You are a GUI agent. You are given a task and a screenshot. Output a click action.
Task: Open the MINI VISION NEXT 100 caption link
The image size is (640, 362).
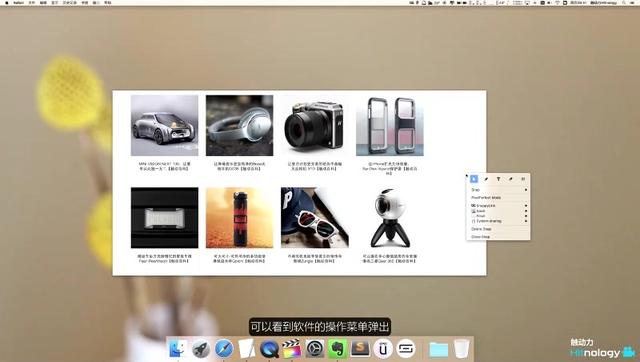pyautogui.click(x=164, y=166)
